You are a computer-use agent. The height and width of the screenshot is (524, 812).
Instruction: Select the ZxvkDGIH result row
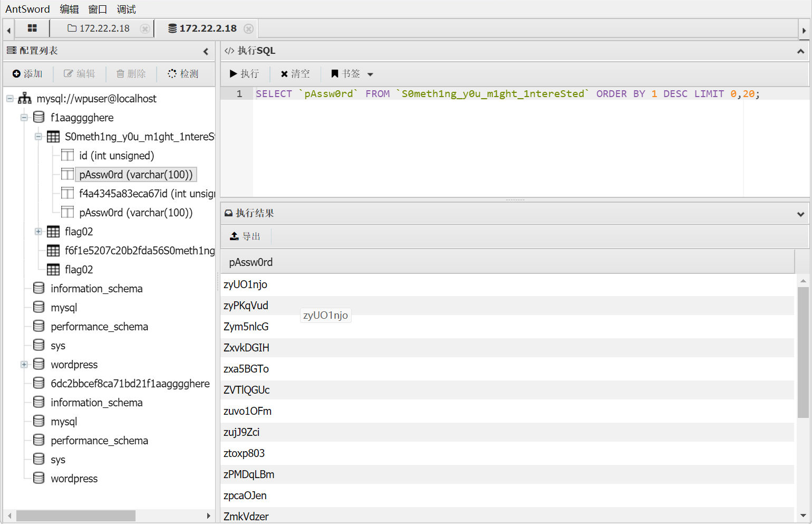(507, 348)
